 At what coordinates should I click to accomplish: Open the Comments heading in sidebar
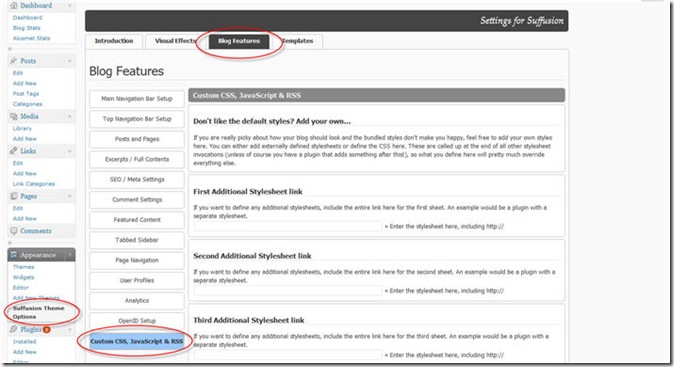[x=36, y=231]
